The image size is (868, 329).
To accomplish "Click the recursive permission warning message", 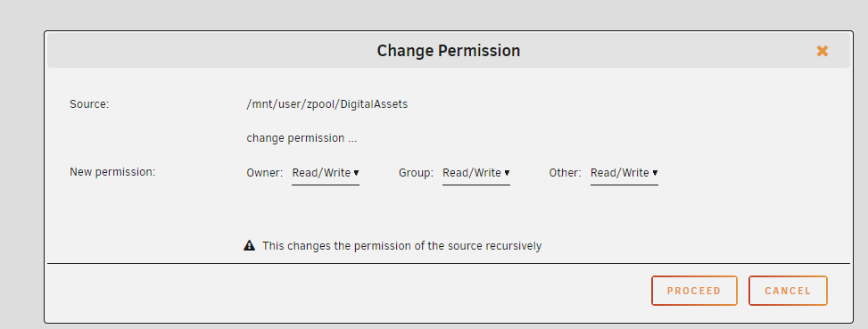I will (402, 246).
